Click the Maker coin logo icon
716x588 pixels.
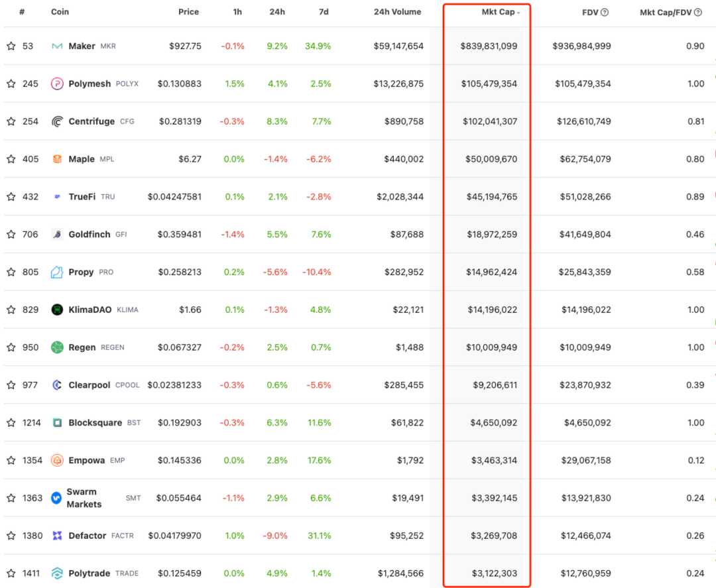point(57,46)
